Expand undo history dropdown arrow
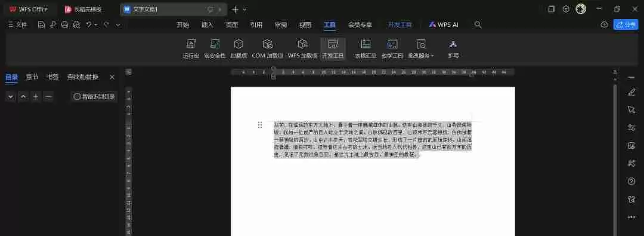This screenshot has width=644, height=236. pos(96,24)
